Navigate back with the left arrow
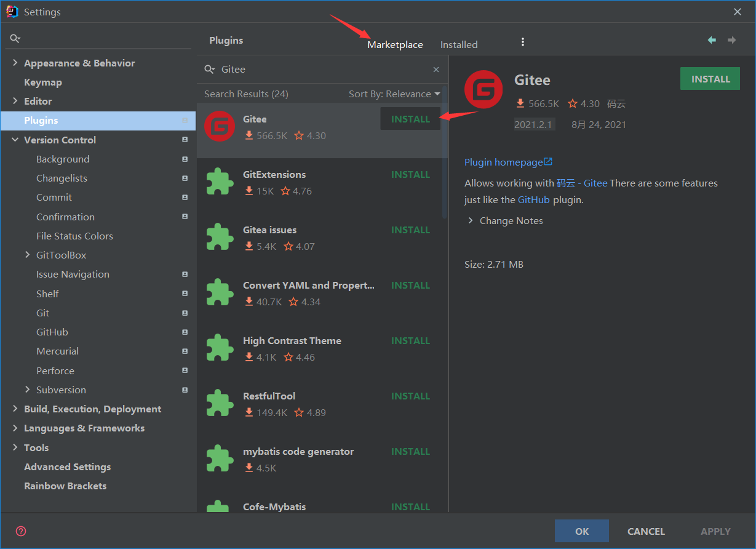 [712, 40]
